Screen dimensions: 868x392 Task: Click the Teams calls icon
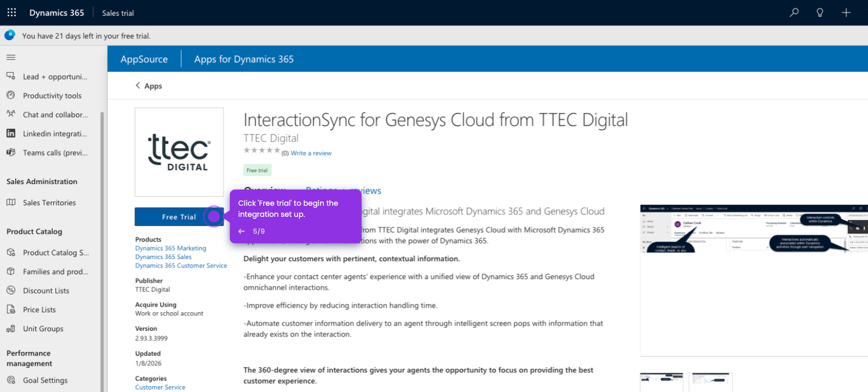point(11,152)
